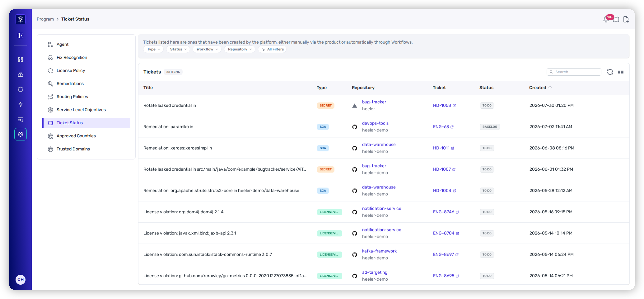Viewport: 644px width, 299px height.
Task: Open external link icon for ENG-8746
Action: (457, 212)
